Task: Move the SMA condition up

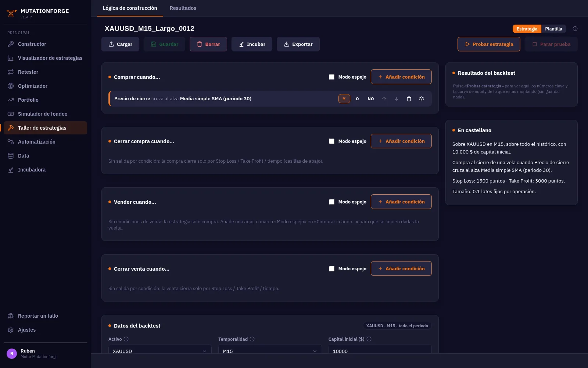Action: 384,99
